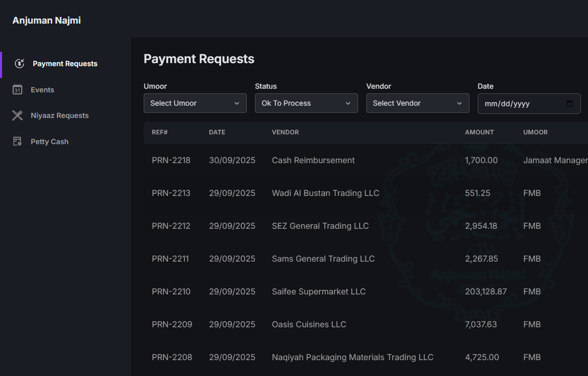Screen dimensions: 588x376
Task: Open the Petty Cash page
Action: [x=50, y=141]
